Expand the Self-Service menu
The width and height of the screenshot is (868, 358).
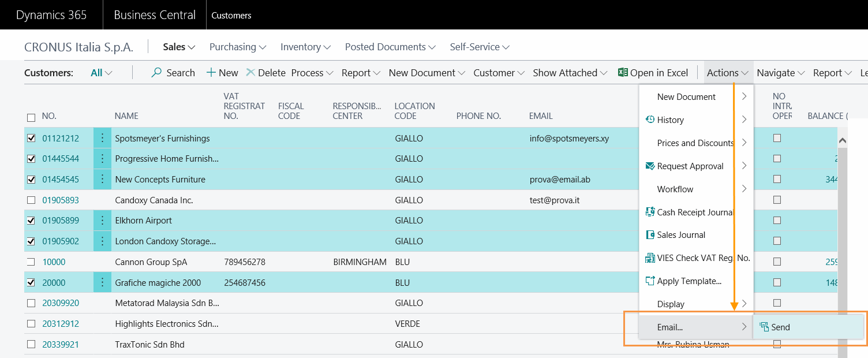pyautogui.click(x=480, y=47)
